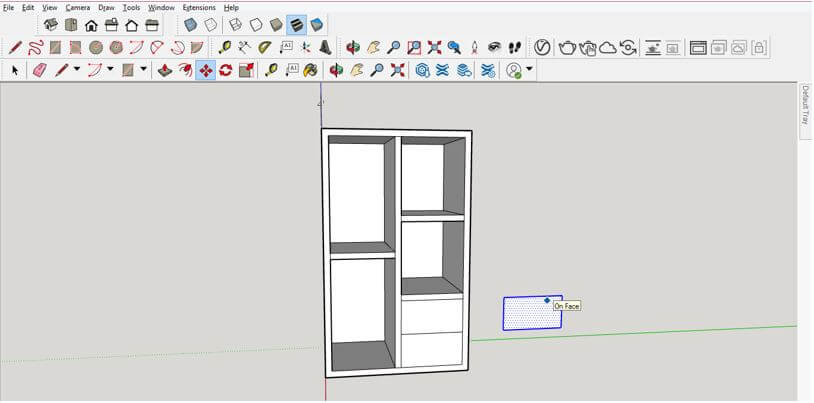Open the Extension Warehouse
Image resolution: width=814 pixels, height=403 pixels.
(x=442, y=70)
